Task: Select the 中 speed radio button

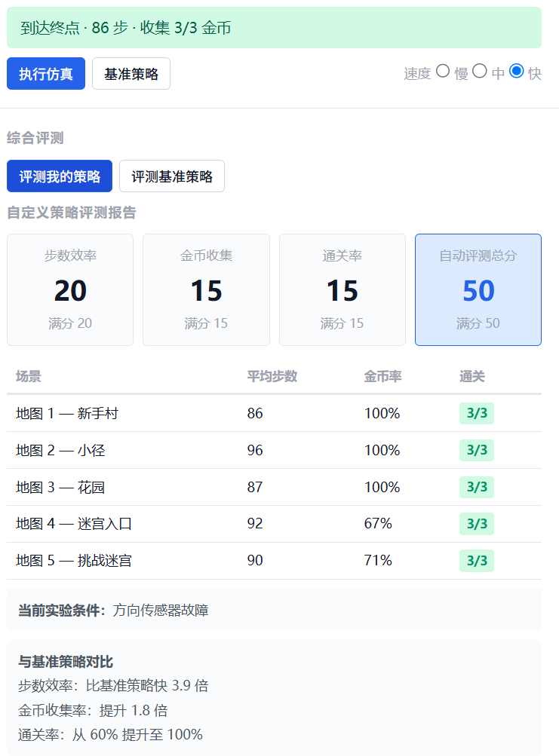Action: [479, 72]
